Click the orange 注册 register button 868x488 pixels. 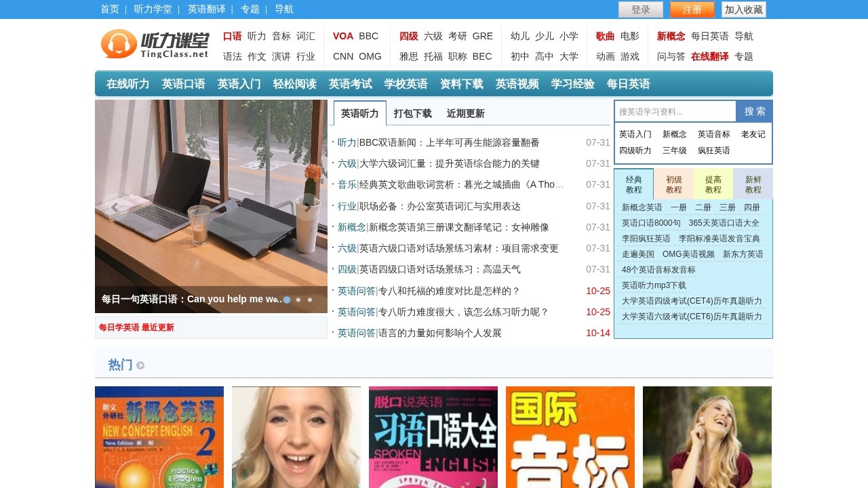click(691, 9)
